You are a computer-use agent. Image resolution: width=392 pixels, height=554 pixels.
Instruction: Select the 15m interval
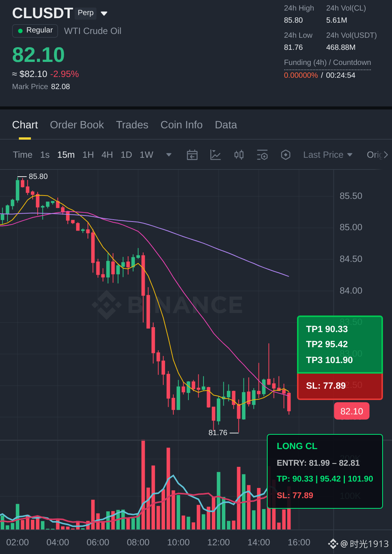[66, 155]
